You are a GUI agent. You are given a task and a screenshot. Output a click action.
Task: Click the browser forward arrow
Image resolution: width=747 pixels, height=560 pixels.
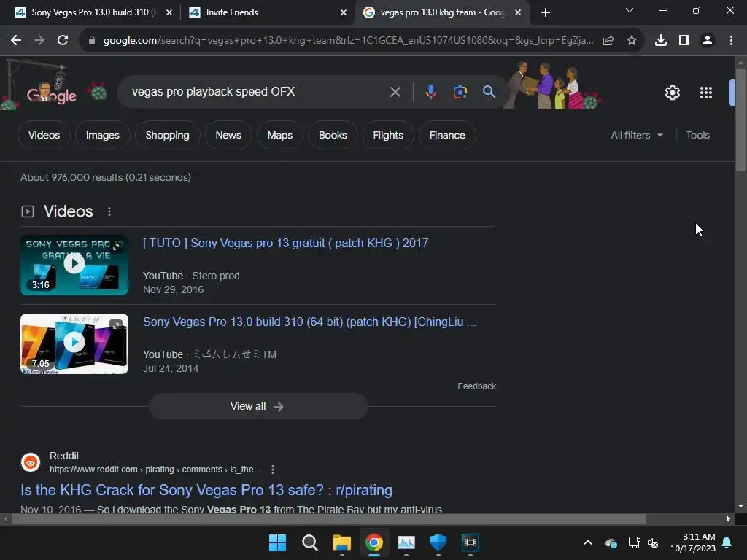point(39,41)
